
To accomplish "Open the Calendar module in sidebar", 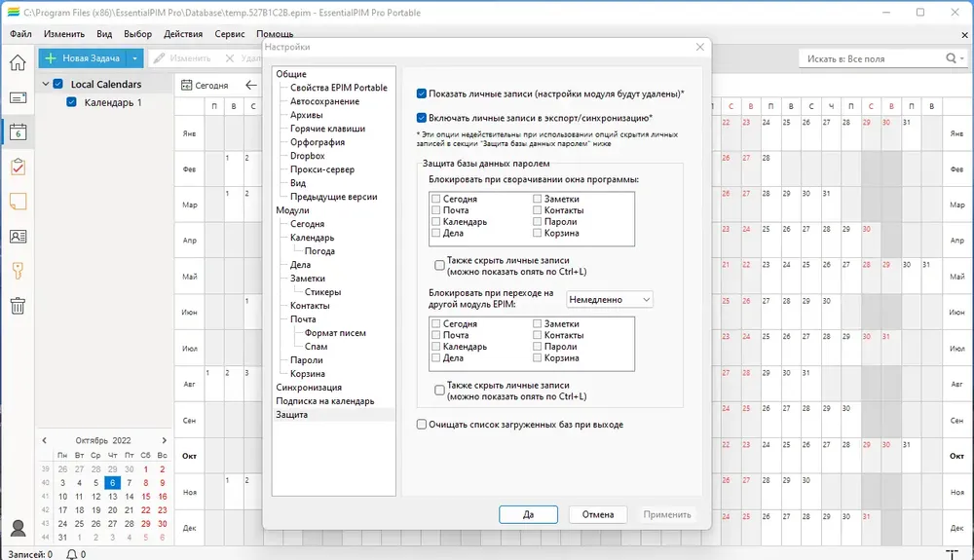I will 18,132.
